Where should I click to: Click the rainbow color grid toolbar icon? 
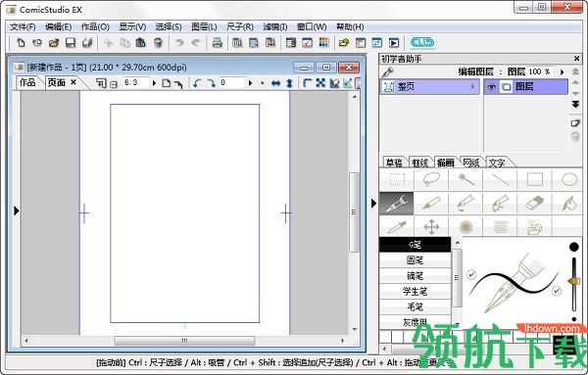click(x=323, y=43)
